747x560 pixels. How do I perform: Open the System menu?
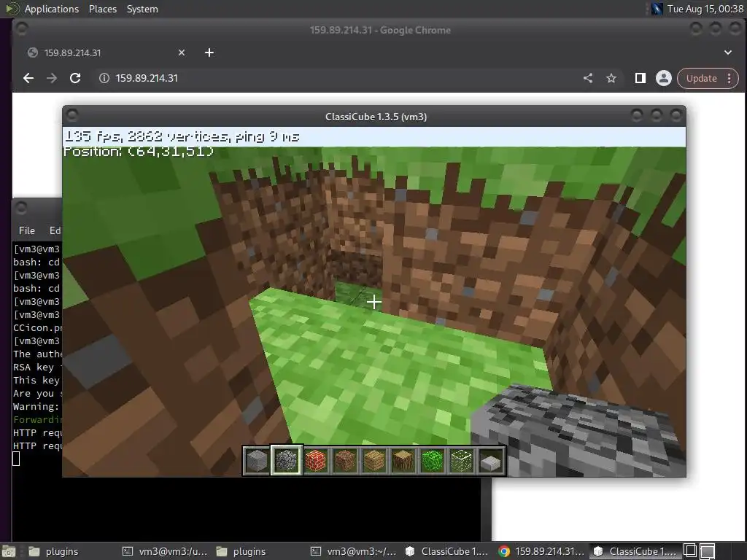(x=142, y=9)
